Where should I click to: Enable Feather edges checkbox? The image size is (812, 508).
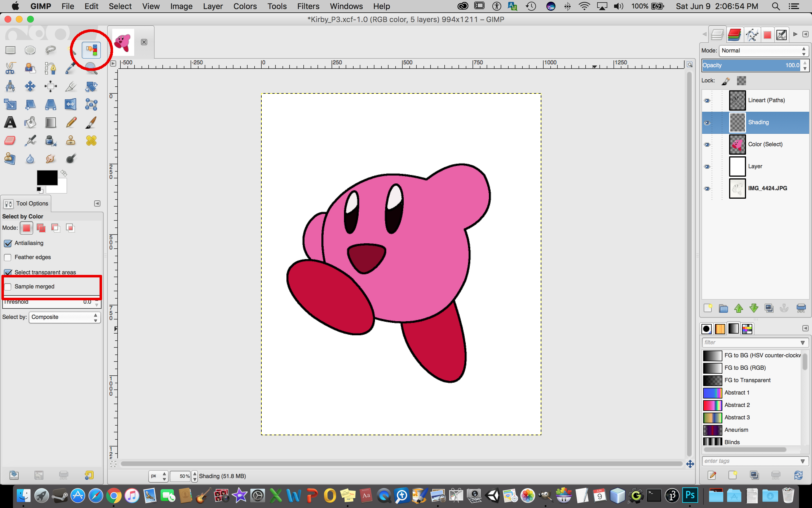click(8, 257)
